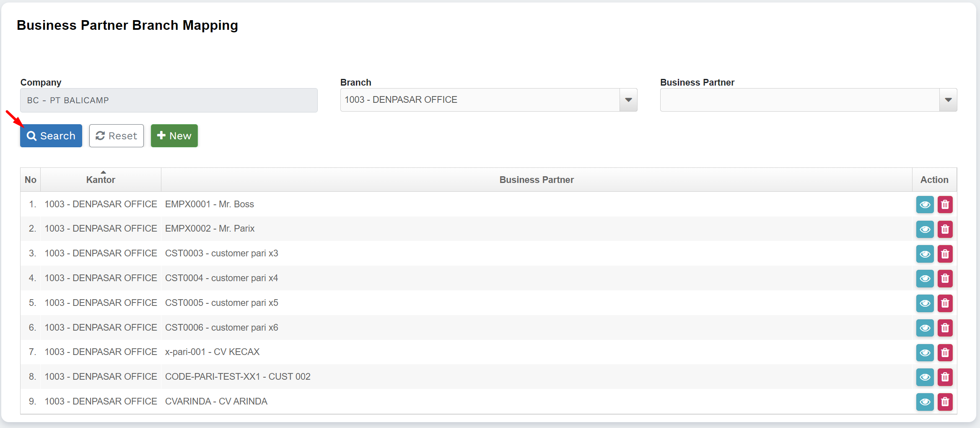Open the Branch dropdown arrow
This screenshot has width=980, height=428.
[628, 100]
